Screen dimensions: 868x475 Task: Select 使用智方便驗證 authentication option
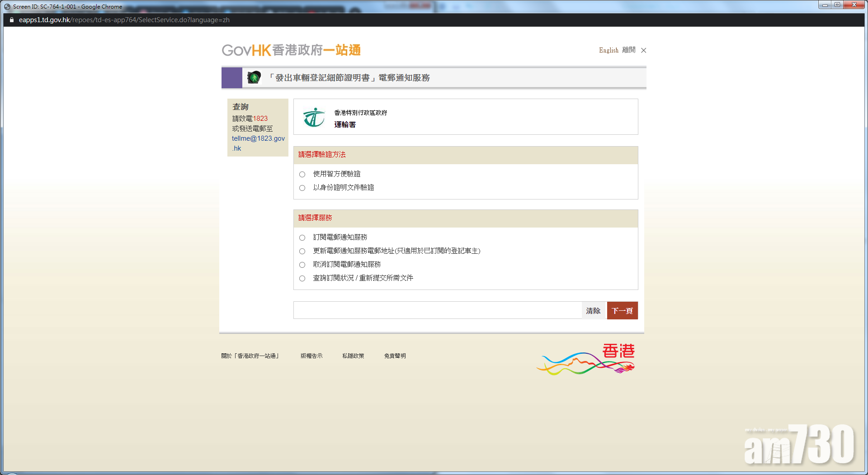302,174
